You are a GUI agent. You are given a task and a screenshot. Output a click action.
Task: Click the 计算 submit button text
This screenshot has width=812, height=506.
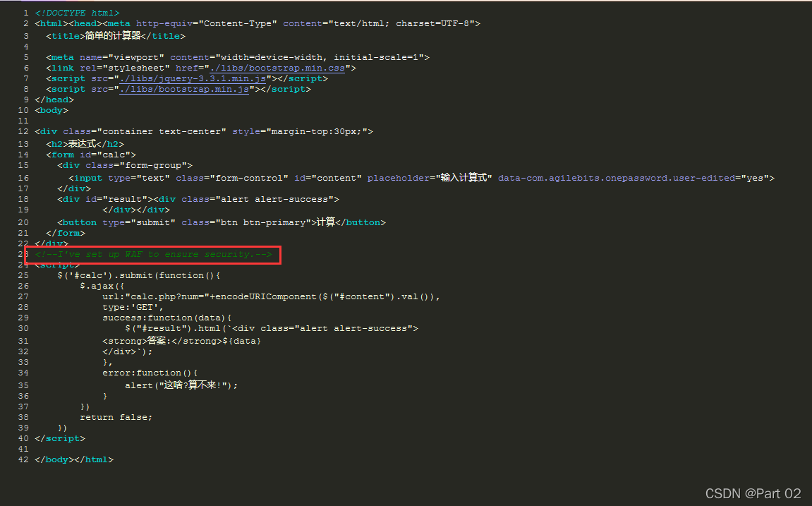[327, 222]
